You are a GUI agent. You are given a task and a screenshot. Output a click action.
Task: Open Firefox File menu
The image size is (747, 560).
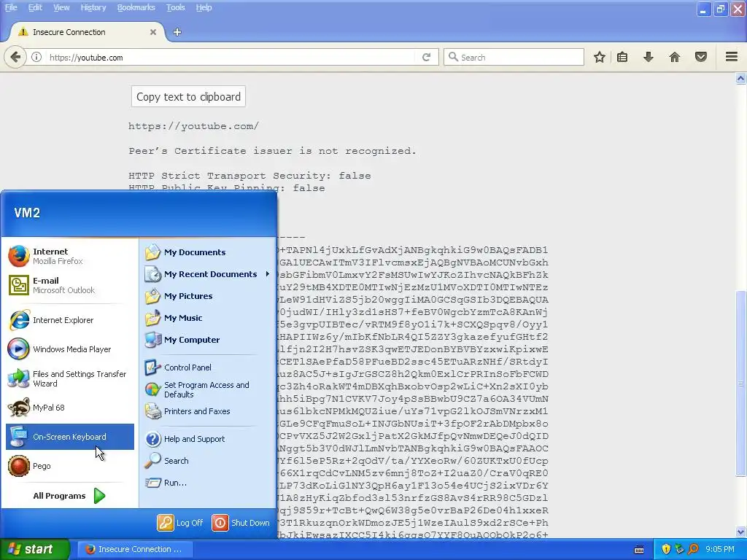10,7
